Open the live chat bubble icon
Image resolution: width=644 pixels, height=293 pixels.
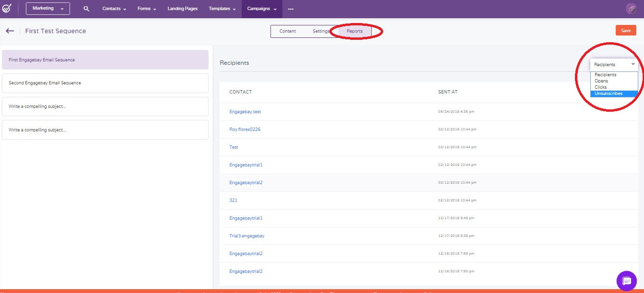(x=627, y=281)
